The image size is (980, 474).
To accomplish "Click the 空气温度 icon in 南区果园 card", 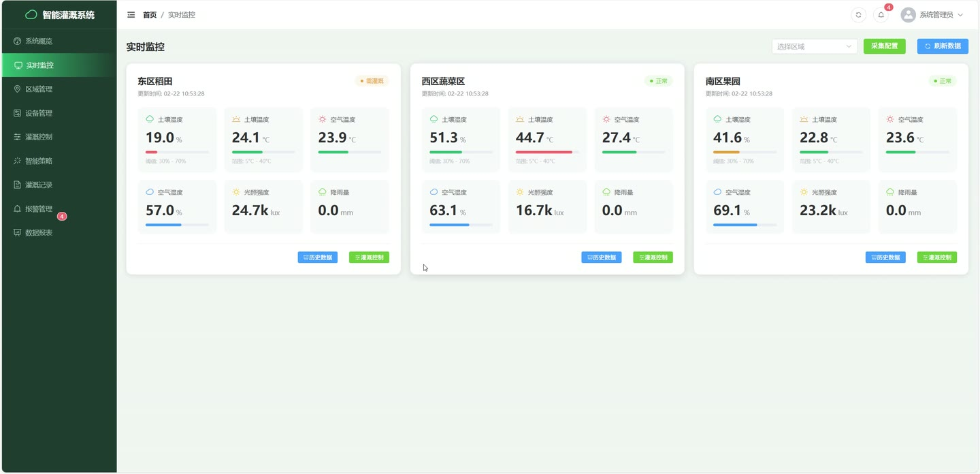I will click(890, 119).
